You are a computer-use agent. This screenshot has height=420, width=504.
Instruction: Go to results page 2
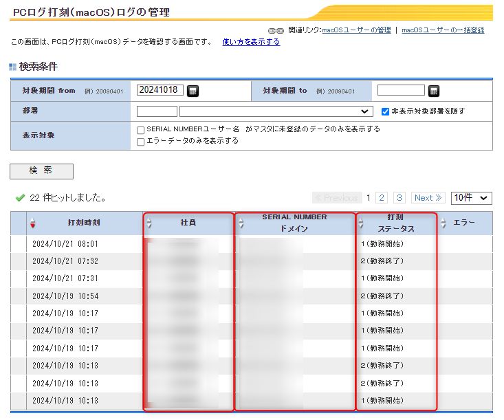click(382, 198)
